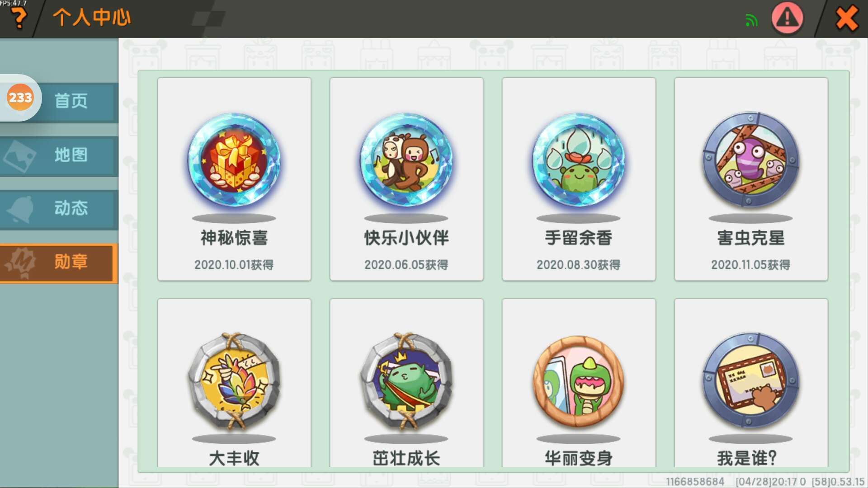This screenshot has height=488, width=868.
Task: Tap the red warning alert icon
Action: (787, 18)
